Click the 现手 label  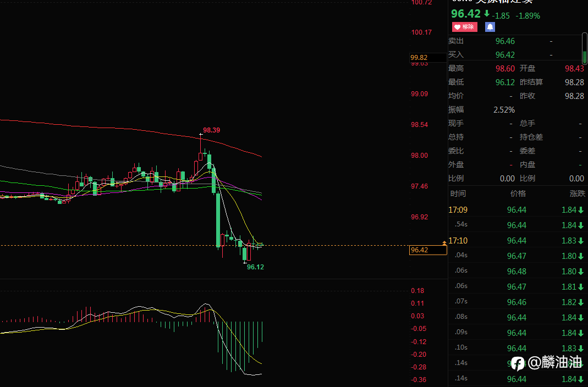456,123
